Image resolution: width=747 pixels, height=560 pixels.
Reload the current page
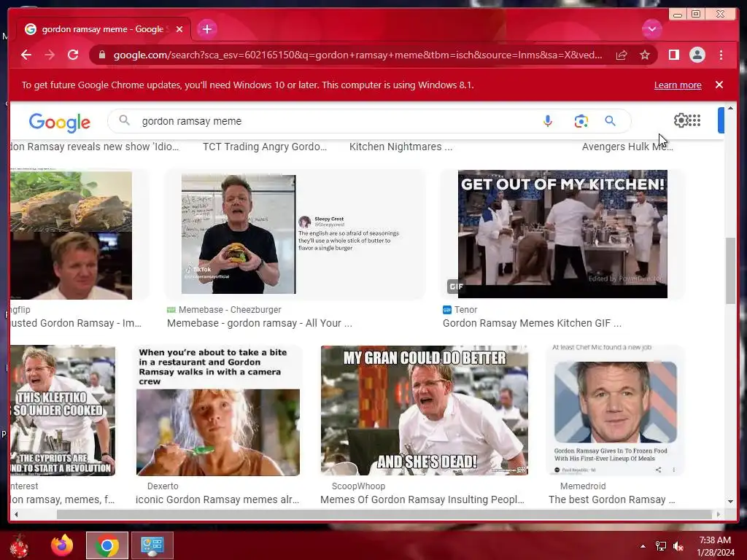[x=73, y=55]
